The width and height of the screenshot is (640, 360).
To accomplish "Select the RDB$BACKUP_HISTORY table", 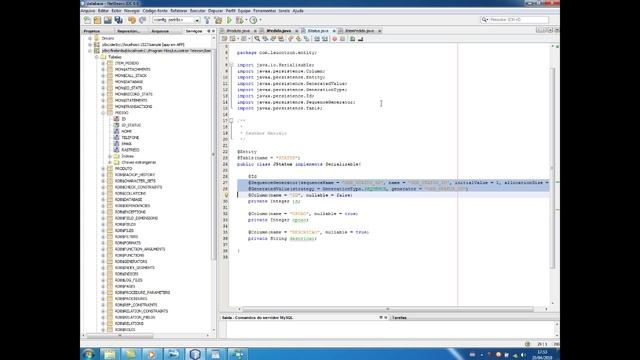I will [x=134, y=175].
